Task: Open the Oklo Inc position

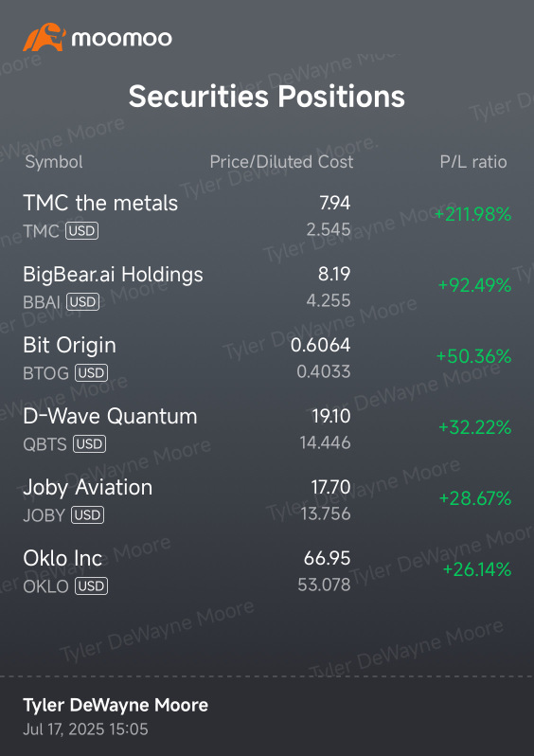Action: [x=267, y=571]
